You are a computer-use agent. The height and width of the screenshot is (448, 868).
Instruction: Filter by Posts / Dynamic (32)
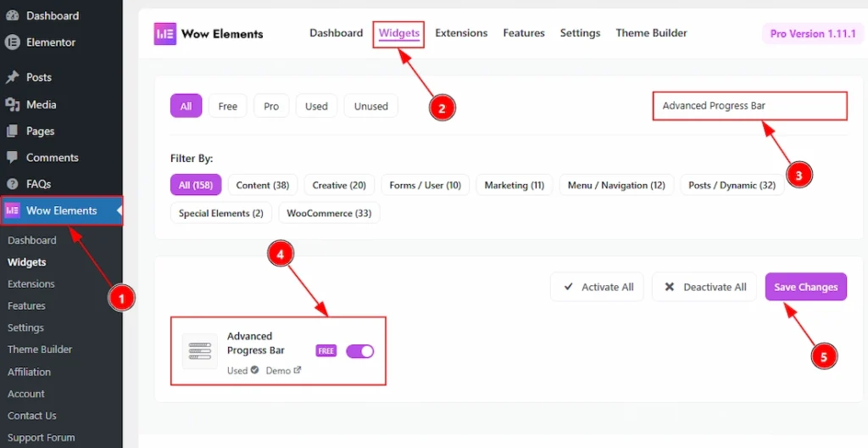click(732, 185)
